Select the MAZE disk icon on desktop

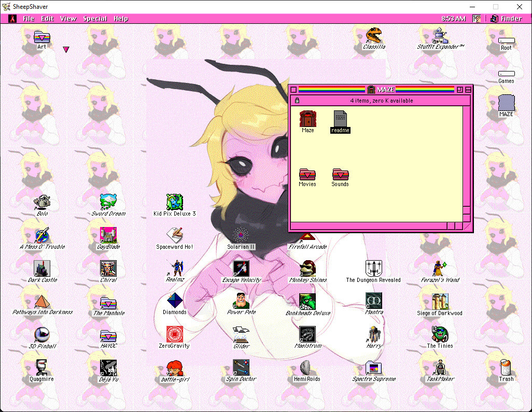(506, 103)
